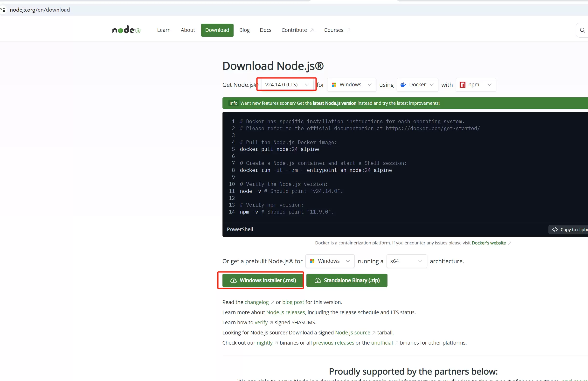Open the Learn menu item
This screenshot has width=588, height=381.
pos(164,30)
